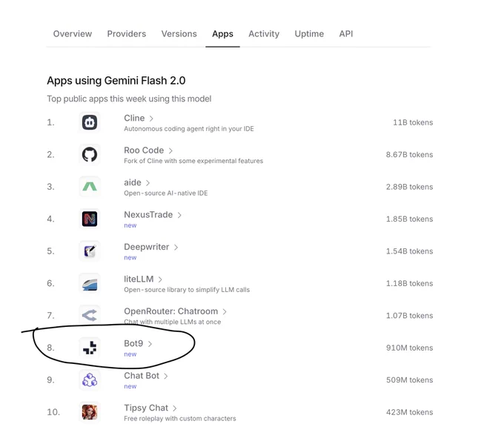The image size is (504, 447).
Task: Open the liteLLM app link
Action: (139, 279)
